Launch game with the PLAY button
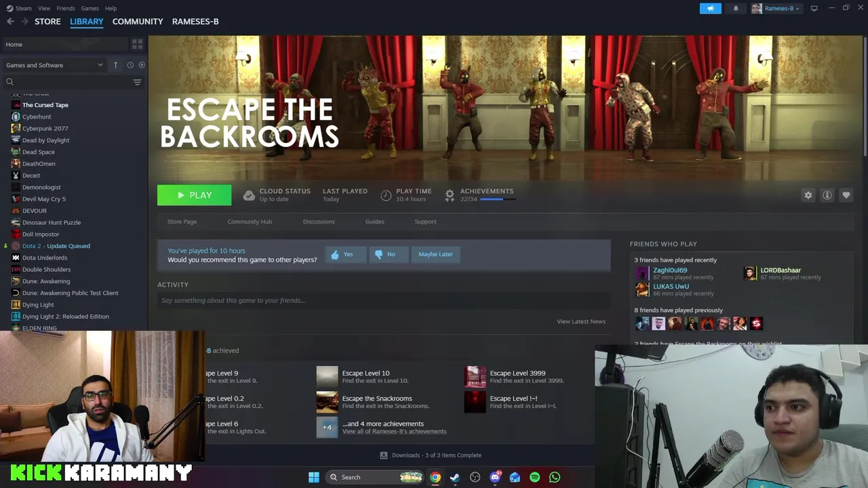Screen dimensions: 868x488 (194, 195)
